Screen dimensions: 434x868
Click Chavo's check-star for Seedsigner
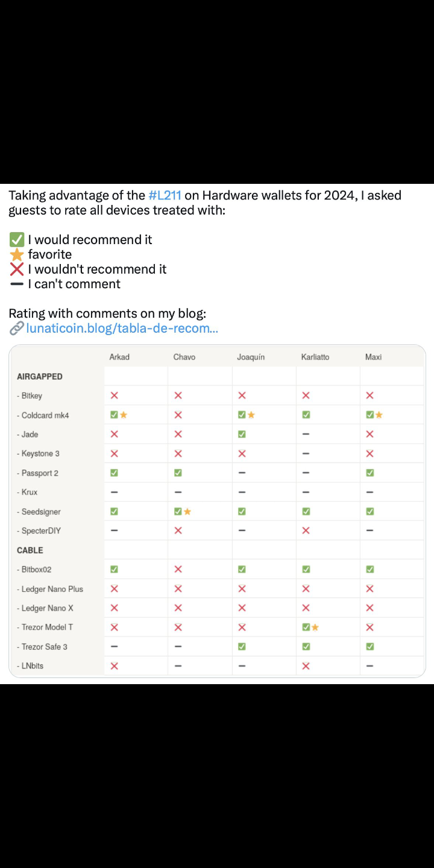coord(183,512)
